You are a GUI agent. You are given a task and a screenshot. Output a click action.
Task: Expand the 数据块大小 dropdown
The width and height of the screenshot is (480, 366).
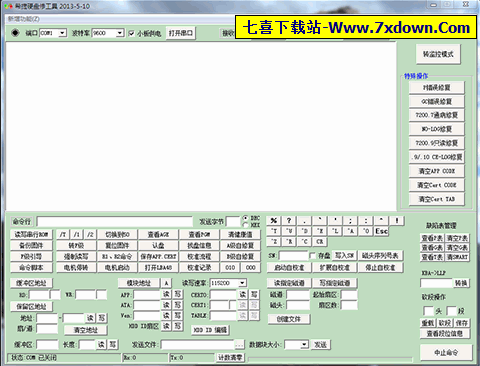(x=304, y=345)
